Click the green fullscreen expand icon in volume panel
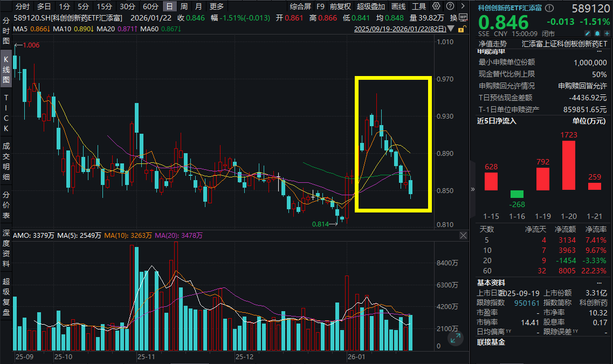Viewport: 613px width, 364px height. [x=456, y=338]
